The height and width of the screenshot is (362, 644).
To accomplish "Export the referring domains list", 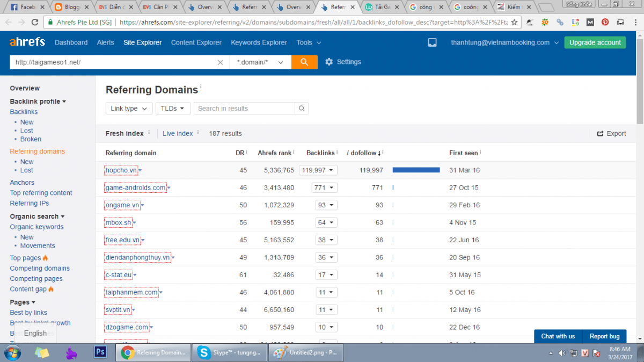I will pyautogui.click(x=611, y=134).
